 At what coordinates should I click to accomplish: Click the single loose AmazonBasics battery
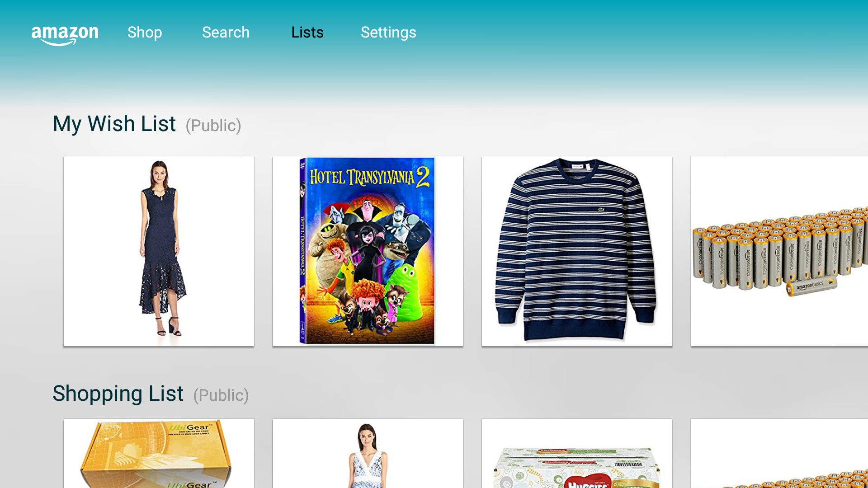coord(812,286)
